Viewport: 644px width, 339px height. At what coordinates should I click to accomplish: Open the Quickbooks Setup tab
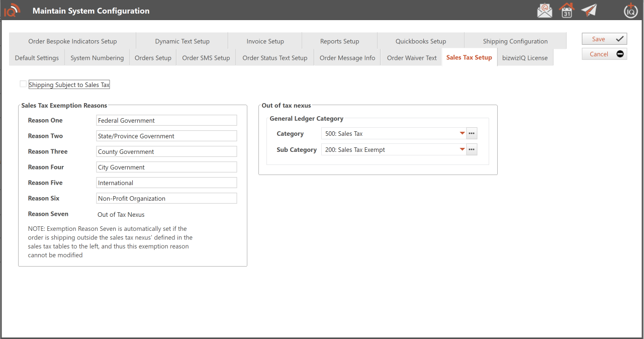420,41
